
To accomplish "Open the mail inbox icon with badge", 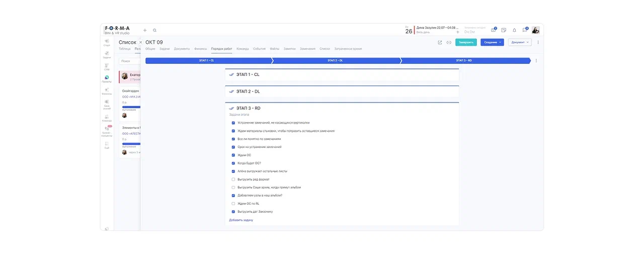I will tap(494, 30).
